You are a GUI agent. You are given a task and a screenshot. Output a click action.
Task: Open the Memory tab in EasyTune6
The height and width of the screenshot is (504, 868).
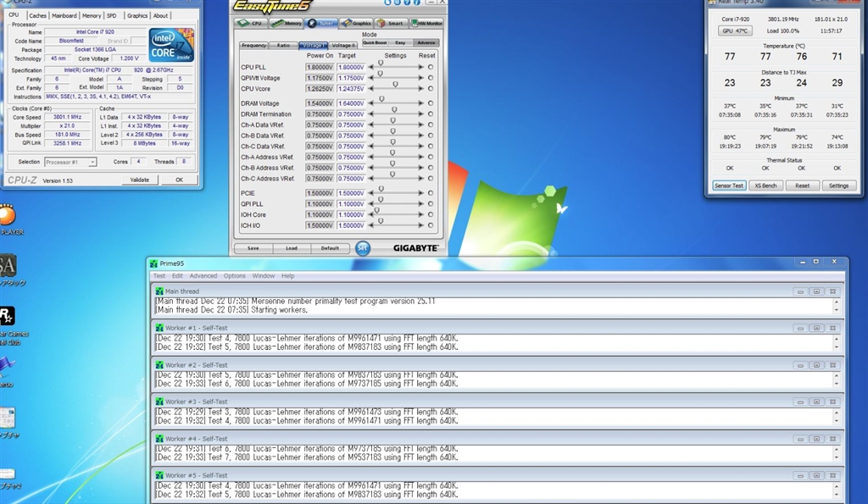[x=287, y=23]
